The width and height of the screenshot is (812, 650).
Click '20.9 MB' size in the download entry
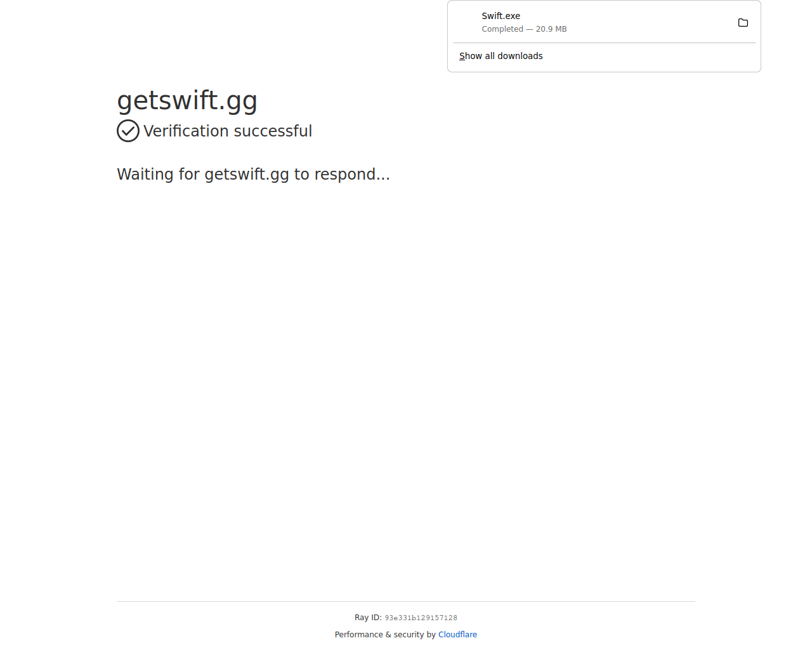coord(551,29)
